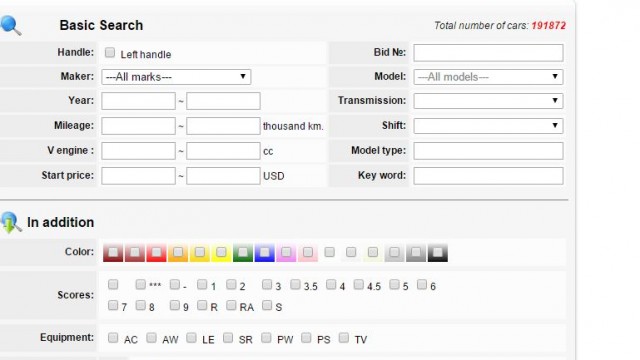Click the Year to input field
This screenshot has width=640, height=360.
tap(223, 101)
